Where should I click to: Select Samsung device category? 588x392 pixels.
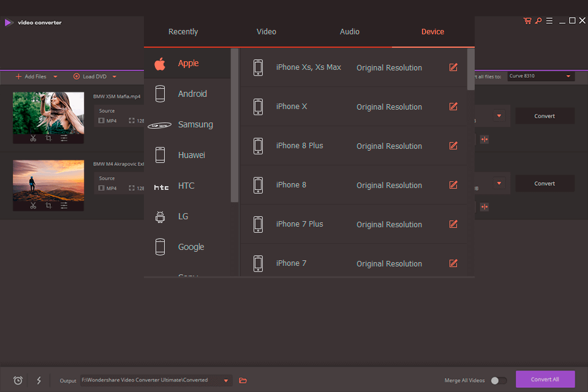187,124
